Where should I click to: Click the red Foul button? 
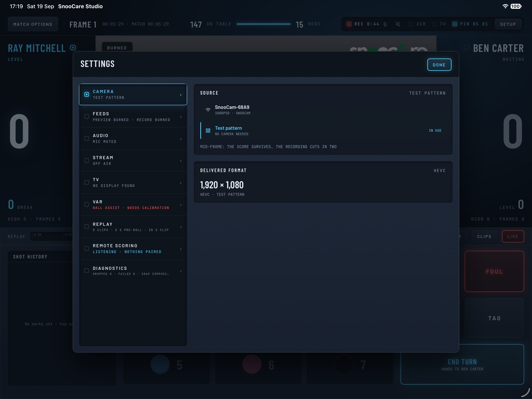pos(494,271)
